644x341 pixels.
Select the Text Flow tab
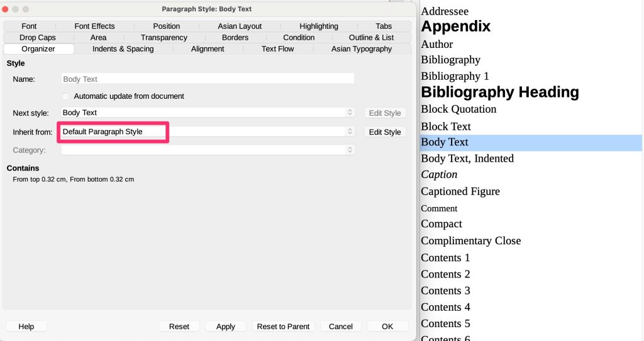277,49
